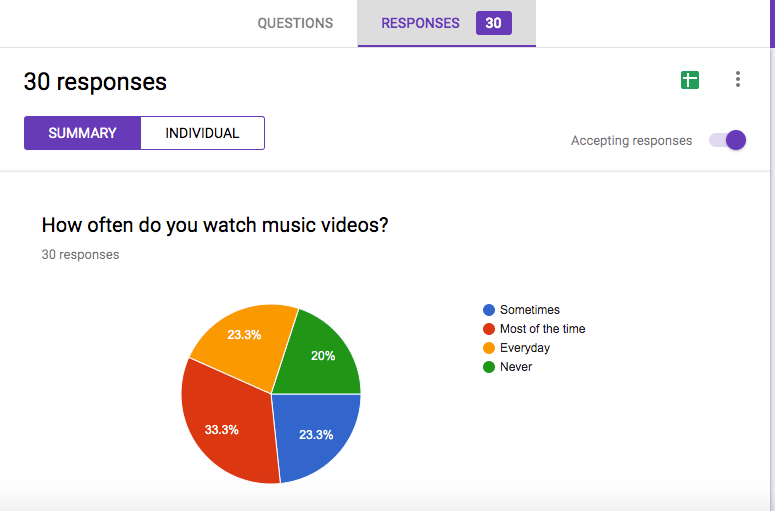
Task: Click the orange Everyday legend dot
Action: pyautogui.click(x=489, y=348)
